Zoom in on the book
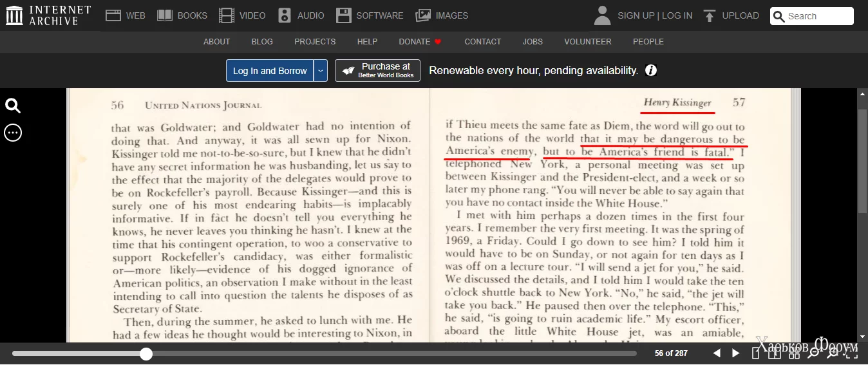This screenshot has width=868, height=365. click(833, 353)
